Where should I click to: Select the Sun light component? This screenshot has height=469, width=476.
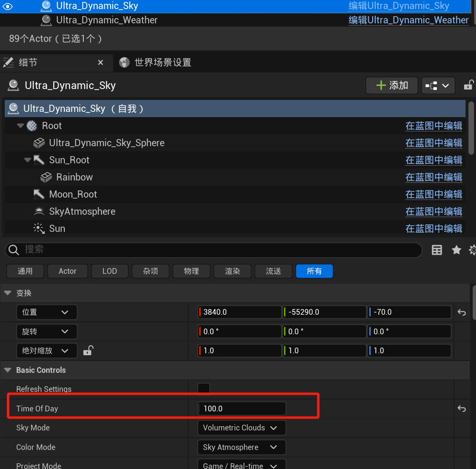[x=57, y=229]
